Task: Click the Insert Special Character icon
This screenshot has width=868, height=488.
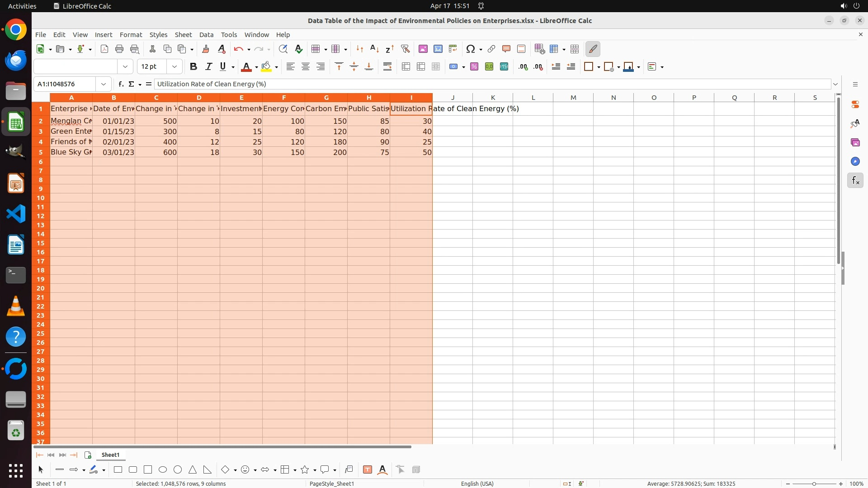Action: (x=470, y=49)
